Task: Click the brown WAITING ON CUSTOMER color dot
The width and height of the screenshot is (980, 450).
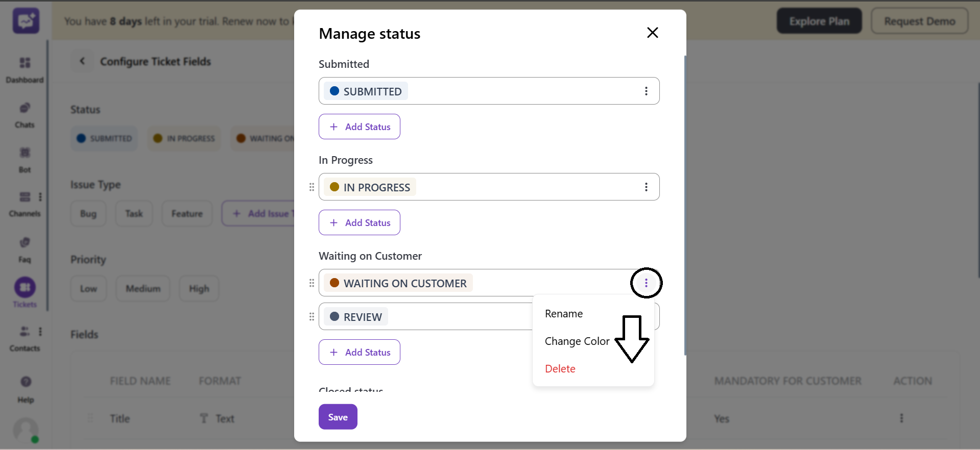Action: tap(334, 283)
